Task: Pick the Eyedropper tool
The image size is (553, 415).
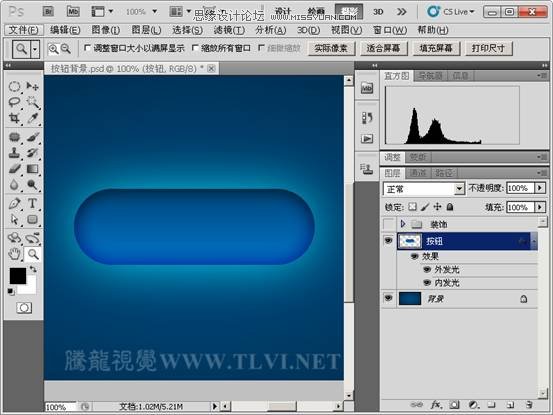Action: pos(32,118)
